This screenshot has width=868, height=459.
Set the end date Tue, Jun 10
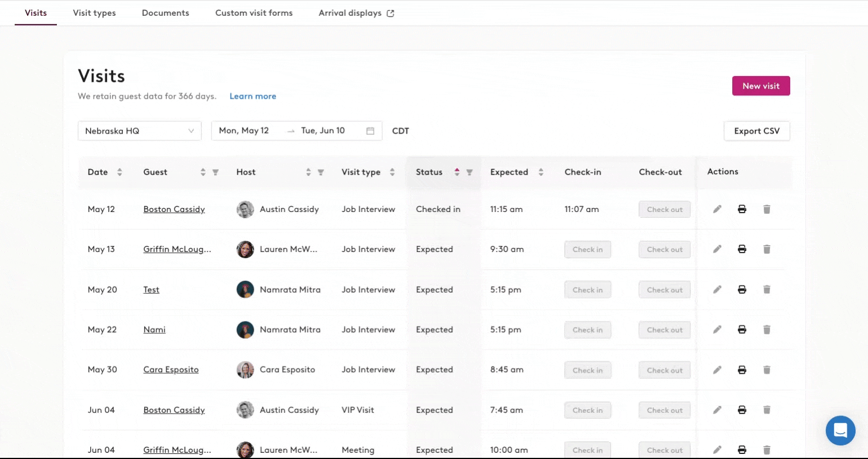coord(323,131)
